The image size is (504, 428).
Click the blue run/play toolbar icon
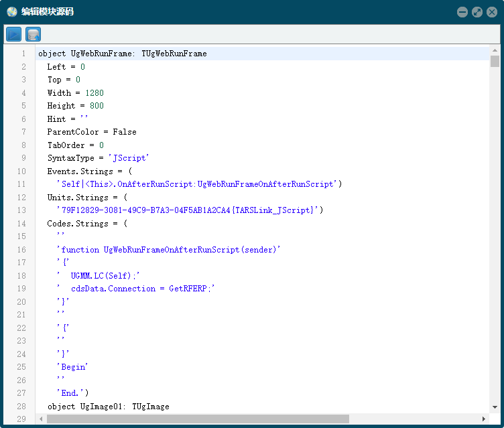[13, 34]
